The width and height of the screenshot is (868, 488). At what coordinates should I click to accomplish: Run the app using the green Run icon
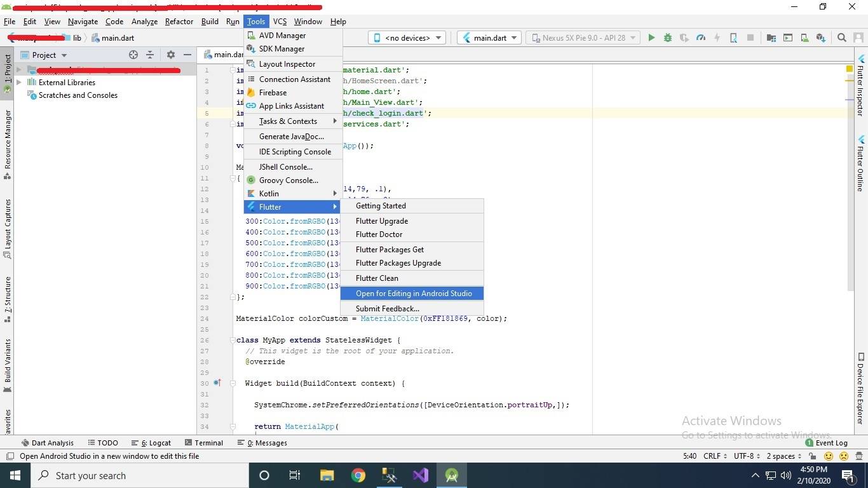[x=651, y=37]
